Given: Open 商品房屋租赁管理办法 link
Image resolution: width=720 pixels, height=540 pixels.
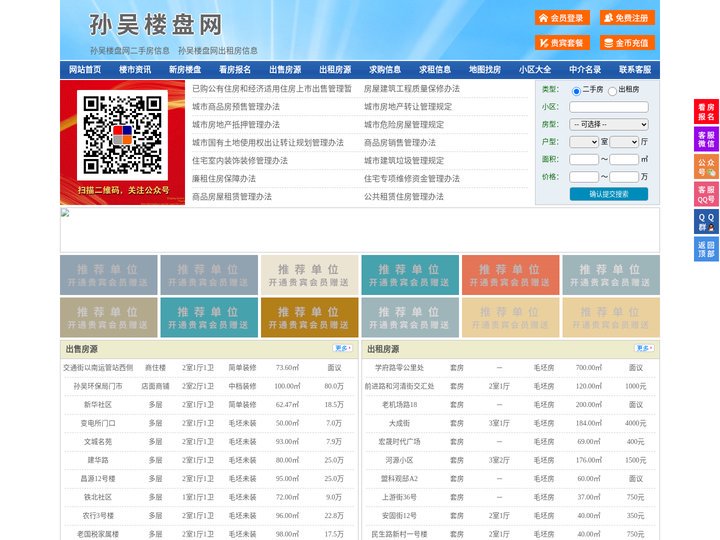Looking at the screenshot, I should [232, 197].
